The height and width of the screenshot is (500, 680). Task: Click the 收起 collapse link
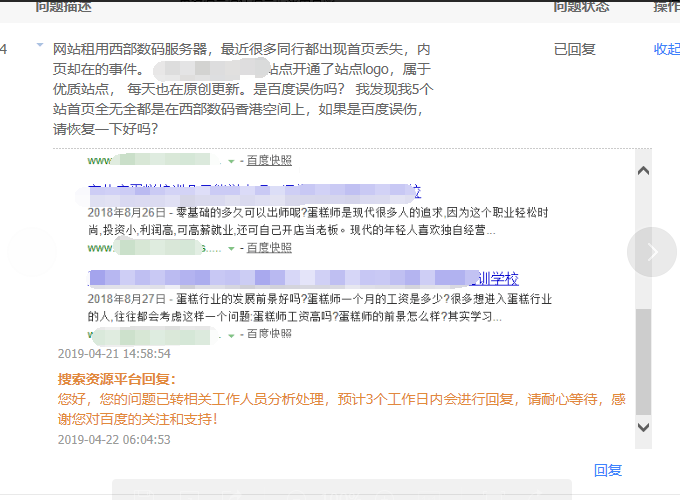[666, 49]
